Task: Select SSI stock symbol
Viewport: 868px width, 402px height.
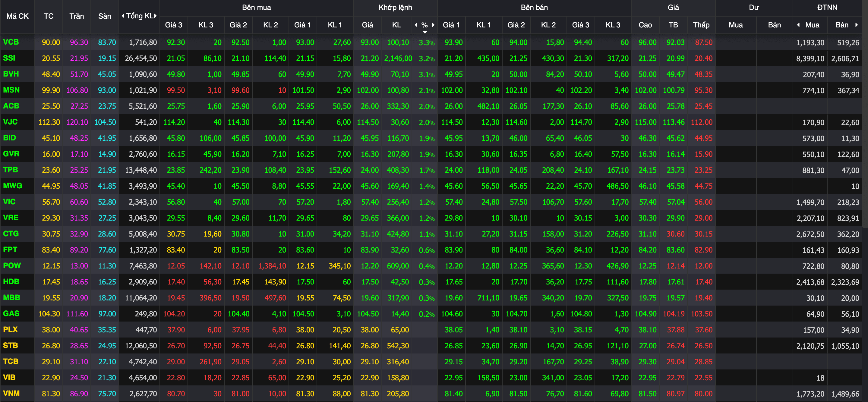Action: click(9, 58)
